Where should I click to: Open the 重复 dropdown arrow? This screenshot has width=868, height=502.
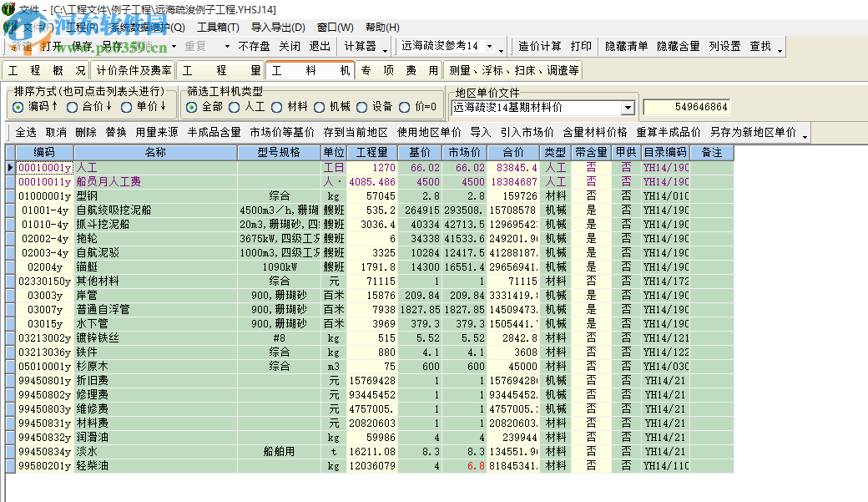[225, 47]
